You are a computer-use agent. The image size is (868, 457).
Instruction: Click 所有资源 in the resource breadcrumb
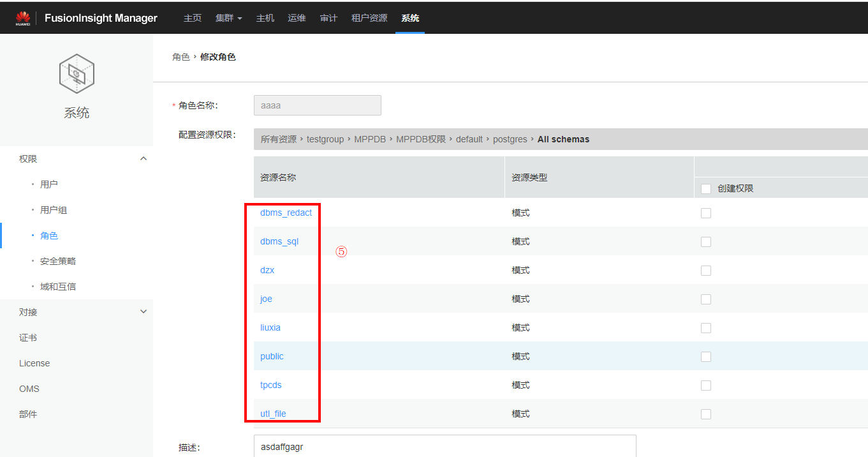(279, 139)
